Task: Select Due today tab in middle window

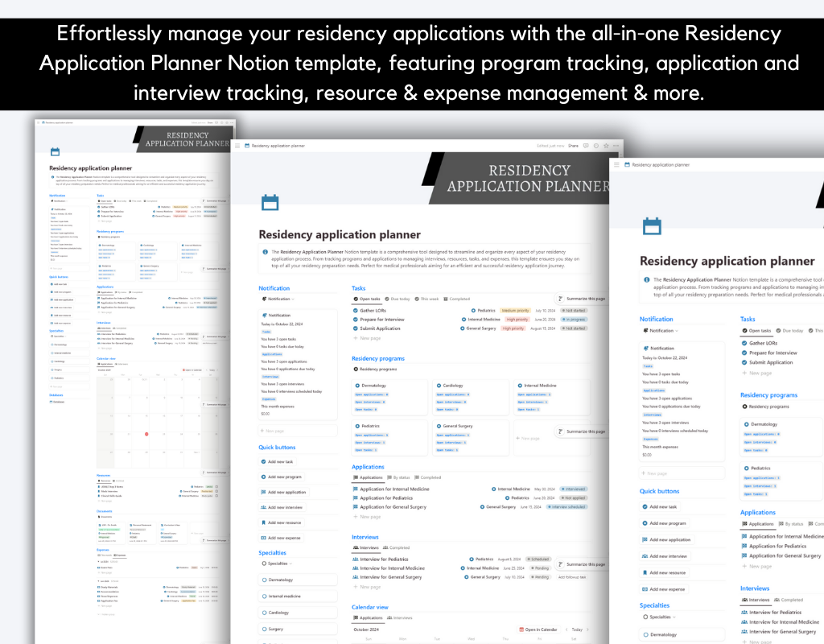Action: coord(398,299)
